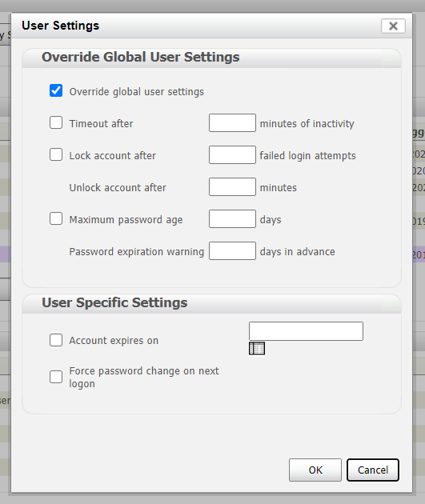Click the Override Global User Settings heading
This screenshot has height=504, width=425.
(x=141, y=58)
